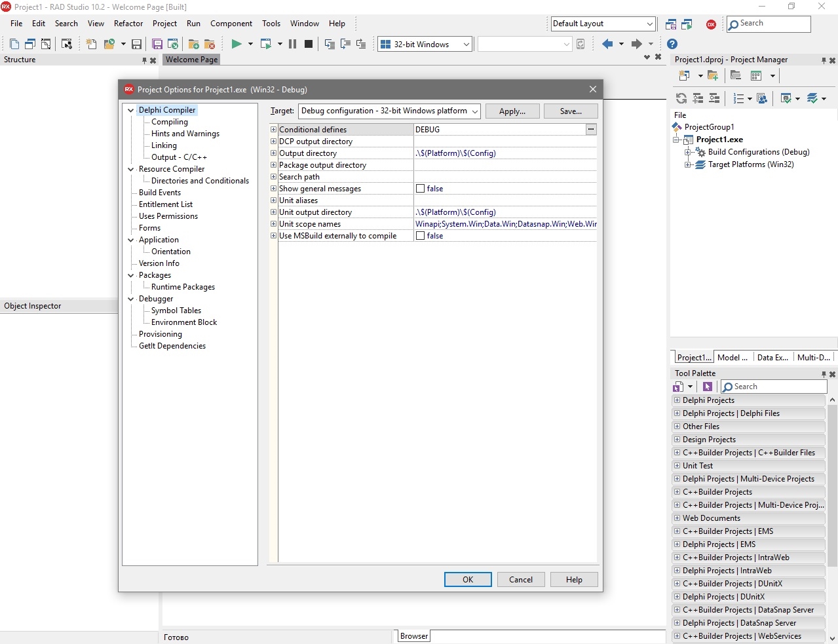The image size is (838, 644).
Task: Pin the Structure panel
Action: tap(145, 60)
